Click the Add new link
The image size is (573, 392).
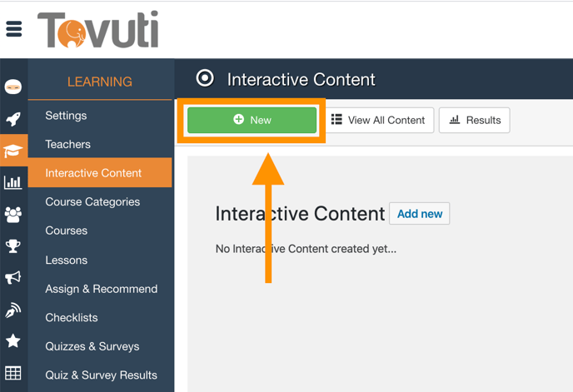click(x=420, y=213)
